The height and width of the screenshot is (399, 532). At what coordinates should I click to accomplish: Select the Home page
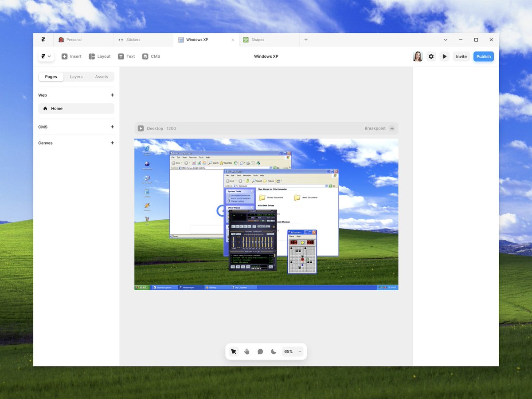[x=76, y=108]
